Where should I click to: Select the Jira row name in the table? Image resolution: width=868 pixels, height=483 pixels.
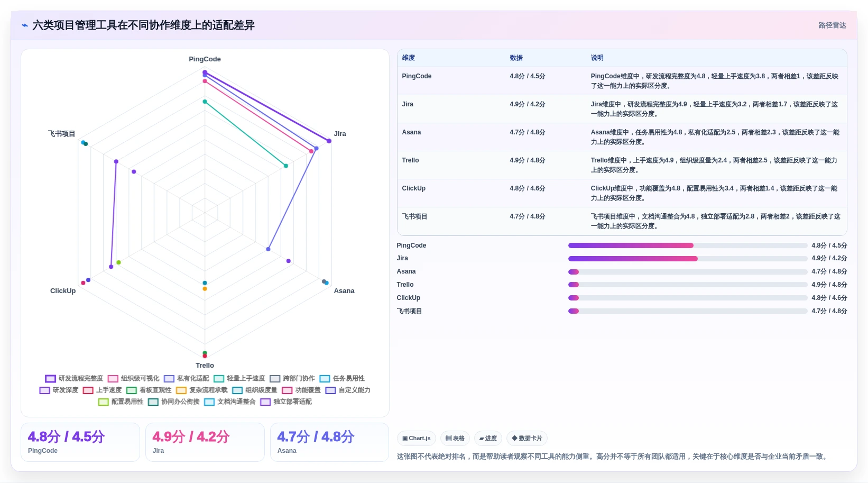point(408,104)
